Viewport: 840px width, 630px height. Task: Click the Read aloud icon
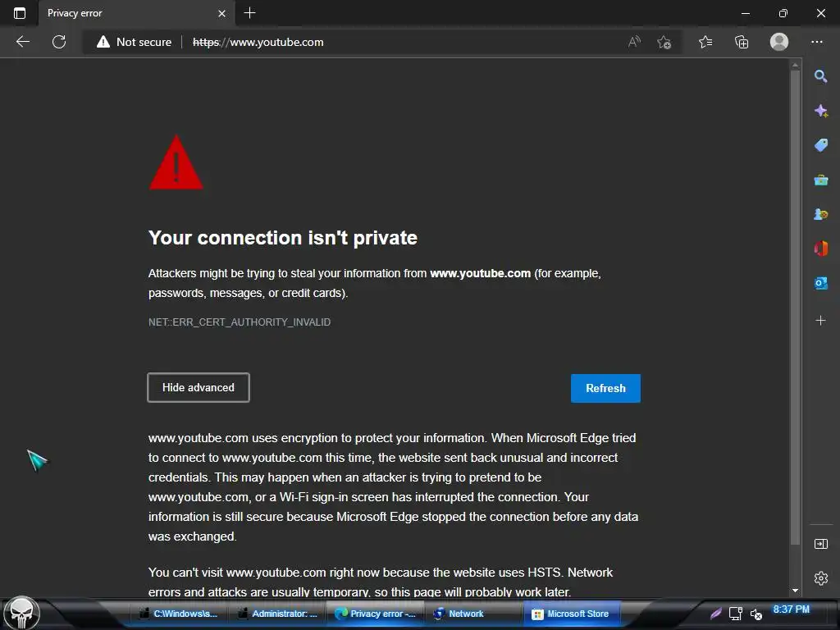click(x=634, y=42)
